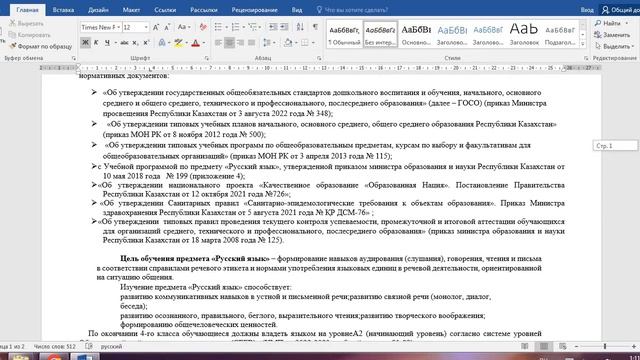Viewport: 640px width, 360px height.
Task: Click Заменить (Replace) button
Action: pyautogui.click(x=612, y=35)
